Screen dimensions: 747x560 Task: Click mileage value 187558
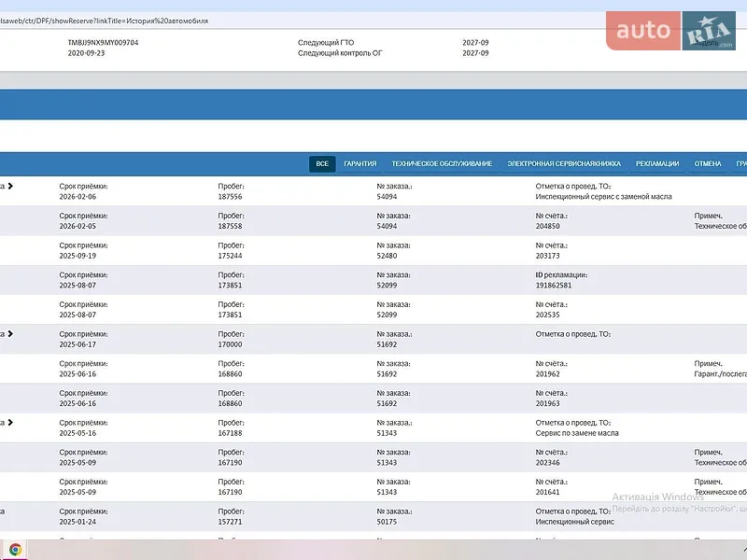tap(230, 226)
